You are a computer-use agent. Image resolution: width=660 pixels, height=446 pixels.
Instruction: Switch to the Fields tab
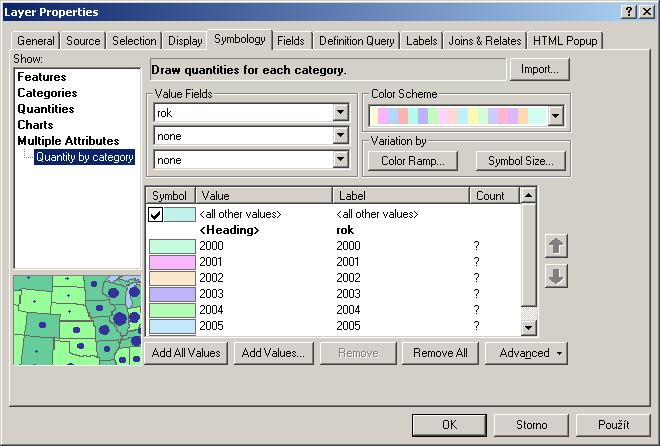(290, 41)
